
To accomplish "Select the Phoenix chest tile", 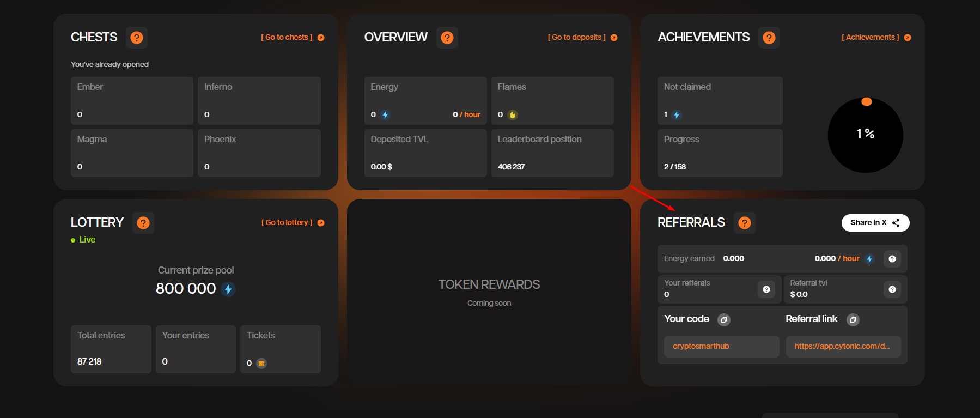I will point(259,153).
